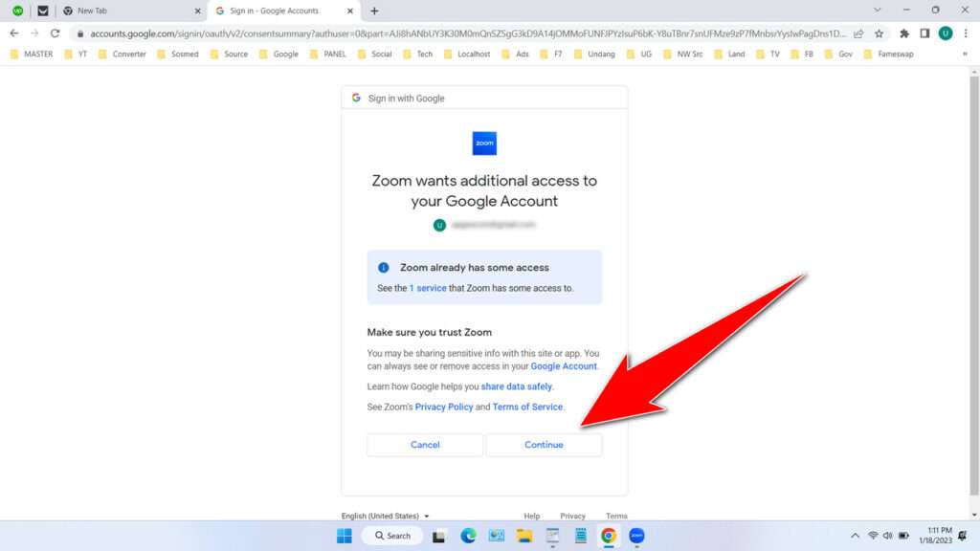Open the NW Src bookmark folder

pyautogui.click(x=683, y=55)
